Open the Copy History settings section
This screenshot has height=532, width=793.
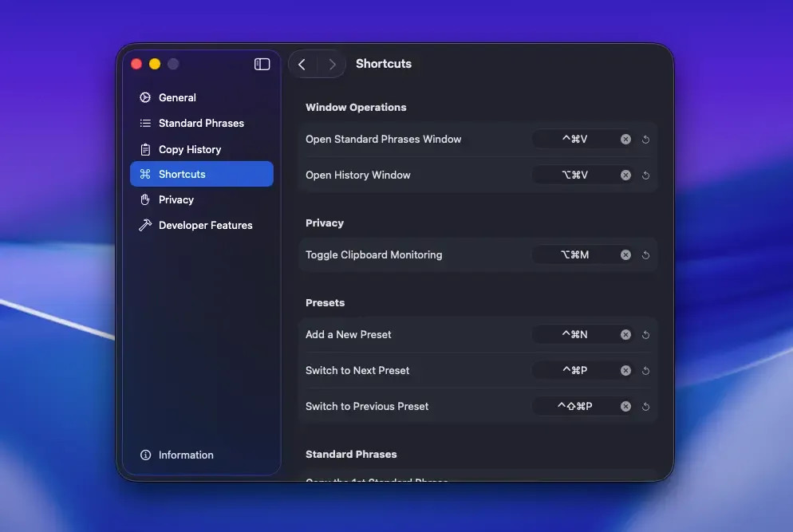click(201, 149)
